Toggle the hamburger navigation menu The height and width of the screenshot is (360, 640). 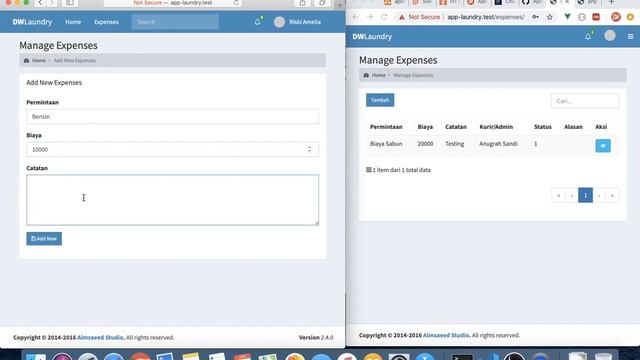pos(631,37)
